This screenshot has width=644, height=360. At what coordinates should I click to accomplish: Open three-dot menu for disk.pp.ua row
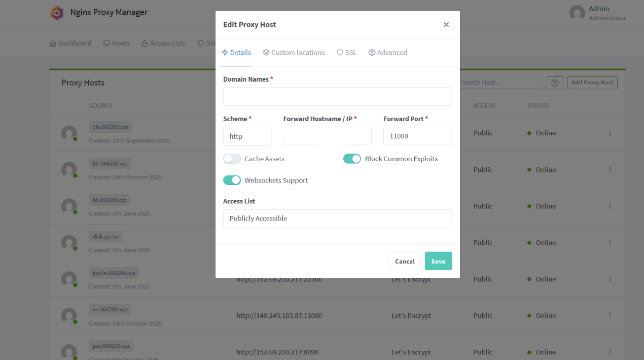click(x=610, y=242)
